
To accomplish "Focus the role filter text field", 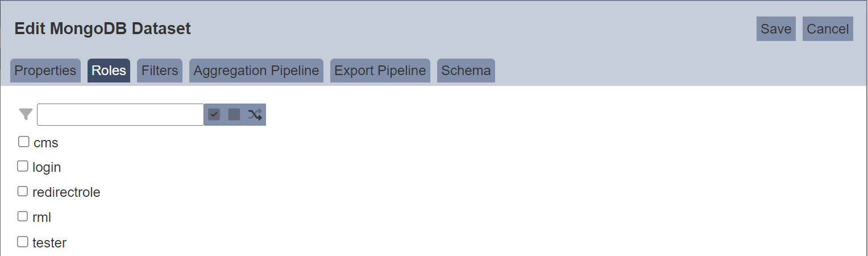I will [121, 114].
